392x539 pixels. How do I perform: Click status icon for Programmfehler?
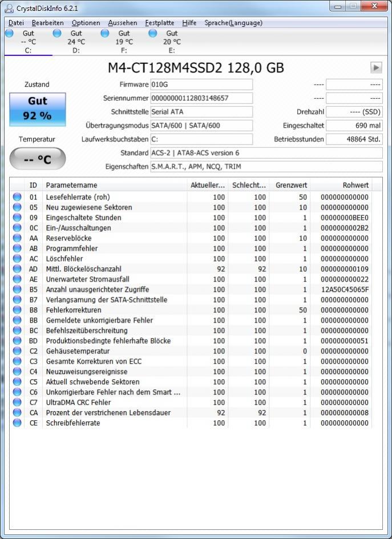coord(17,248)
